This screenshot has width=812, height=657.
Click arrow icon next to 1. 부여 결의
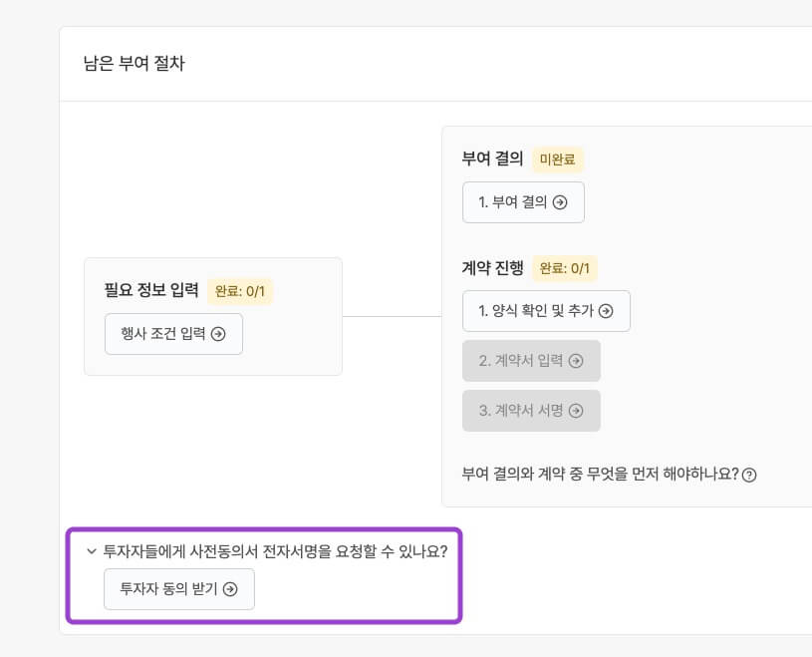click(560, 202)
